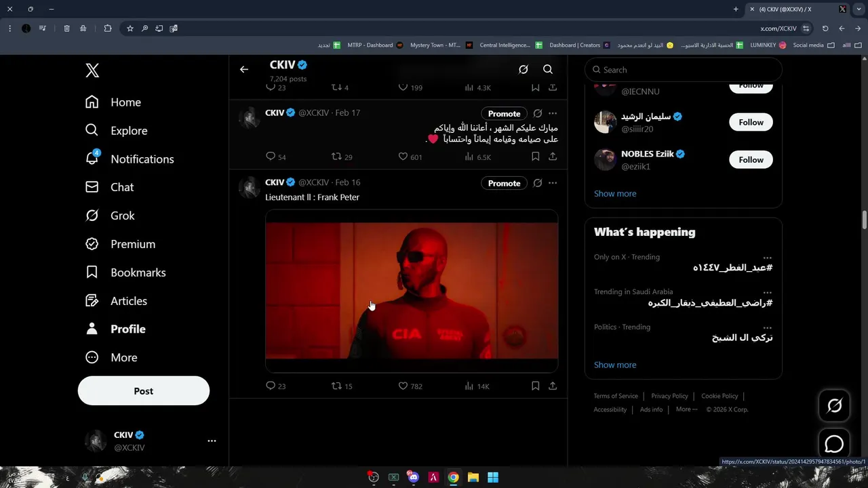Open trend تركي ال الشيخ
Image resolution: width=868 pixels, height=488 pixels.
coord(742,338)
